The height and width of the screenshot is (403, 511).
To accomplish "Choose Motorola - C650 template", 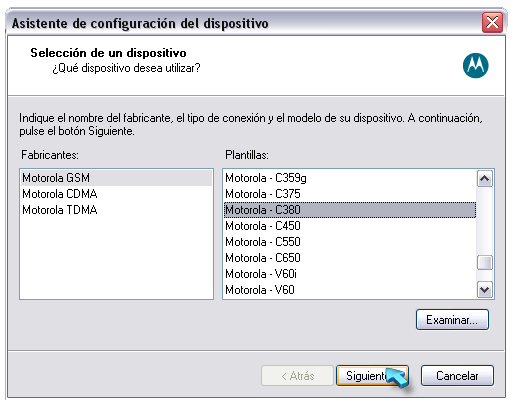I will [350, 258].
